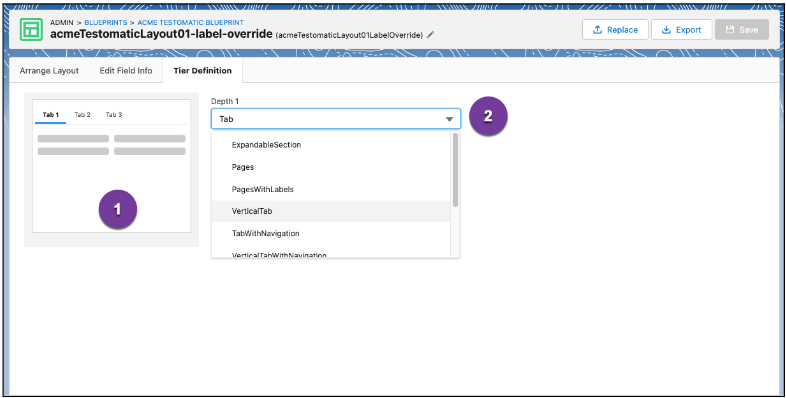Click the Replace button

(615, 30)
